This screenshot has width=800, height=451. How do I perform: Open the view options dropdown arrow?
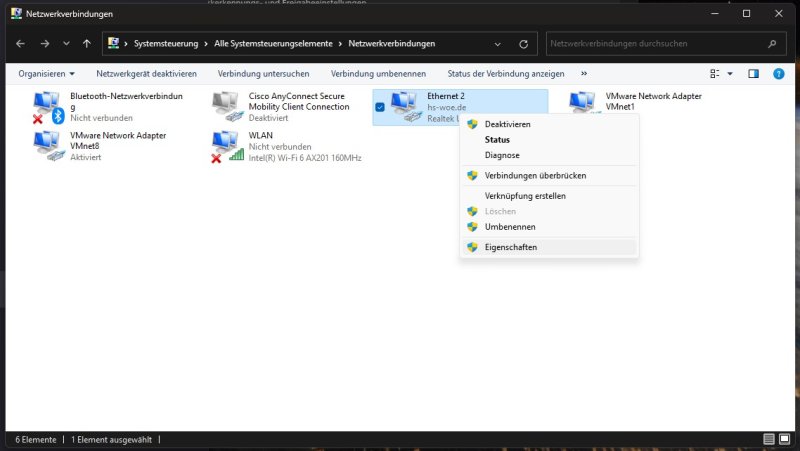point(730,73)
